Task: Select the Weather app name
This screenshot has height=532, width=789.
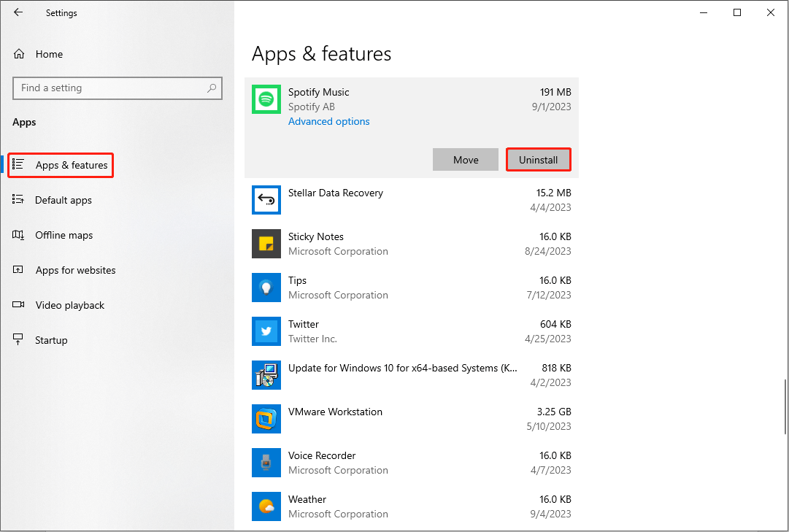Action: click(x=307, y=499)
